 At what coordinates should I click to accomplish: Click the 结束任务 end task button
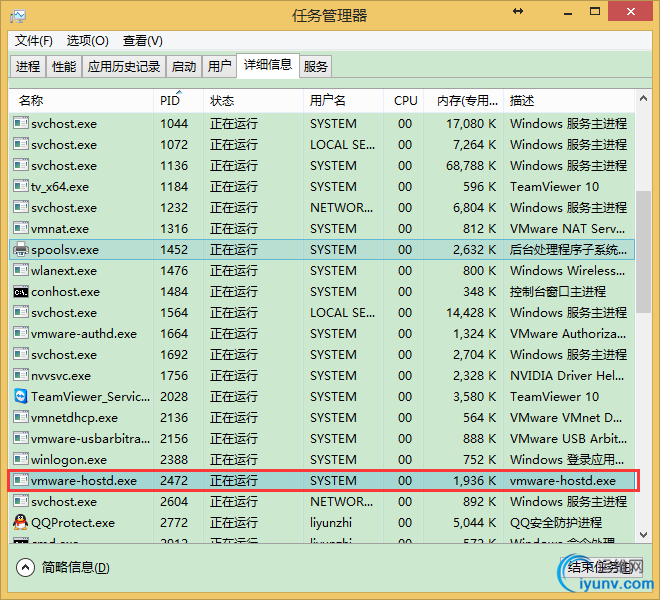[601, 567]
